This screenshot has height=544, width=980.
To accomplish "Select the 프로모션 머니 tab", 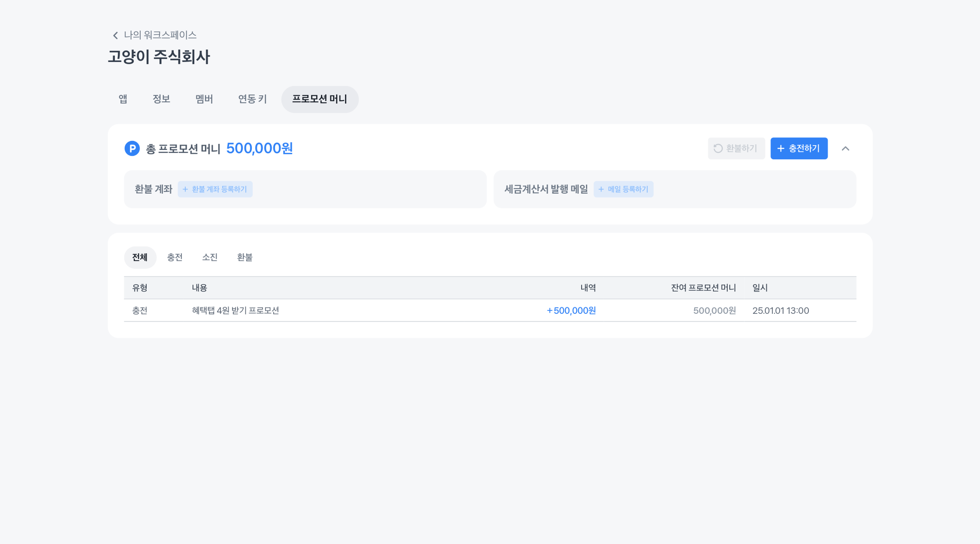I will pyautogui.click(x=320, y=99).
